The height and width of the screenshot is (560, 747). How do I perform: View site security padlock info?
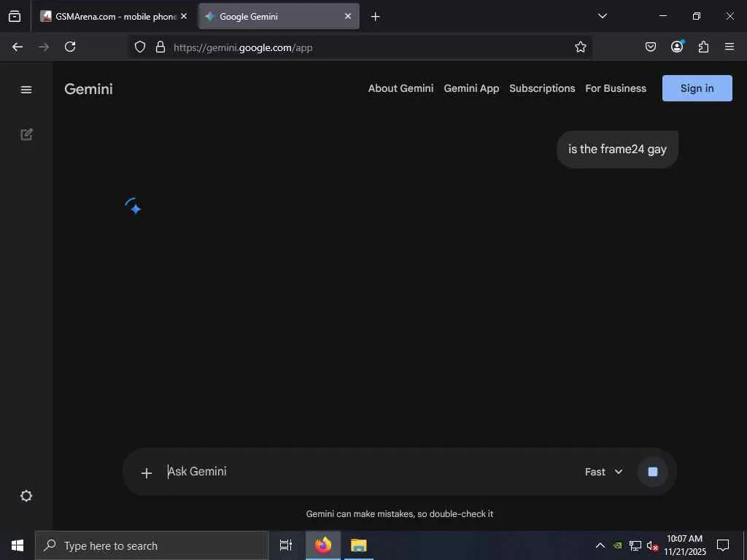click(160, 47)
